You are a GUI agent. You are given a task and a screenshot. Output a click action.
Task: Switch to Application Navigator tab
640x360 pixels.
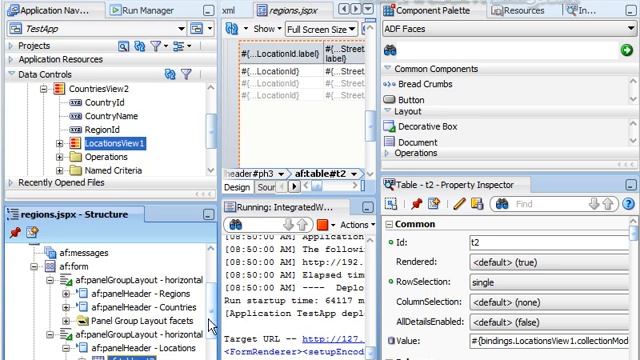(55, 10)
